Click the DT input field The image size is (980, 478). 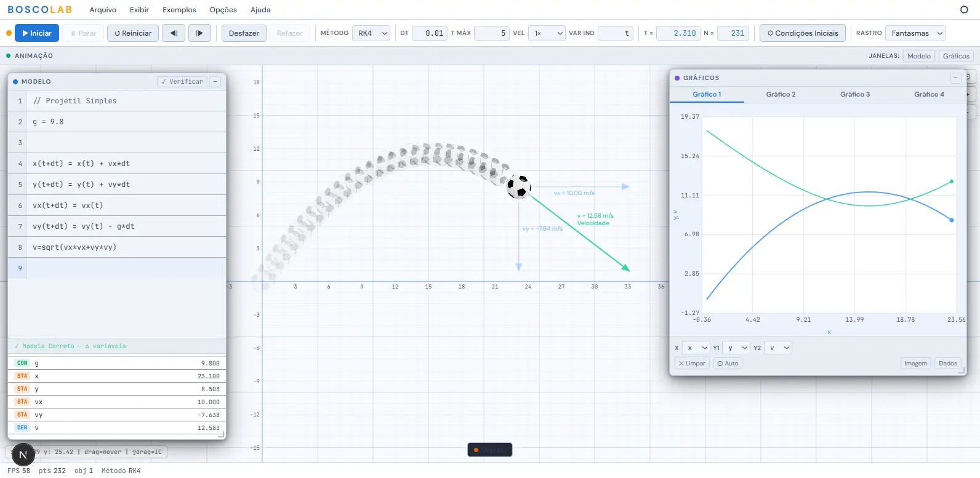click(429, 33)
